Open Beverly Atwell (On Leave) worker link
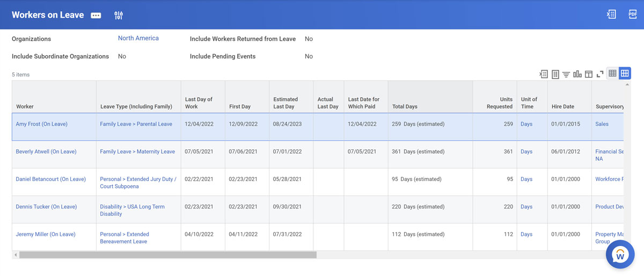 tap(46, 151)
